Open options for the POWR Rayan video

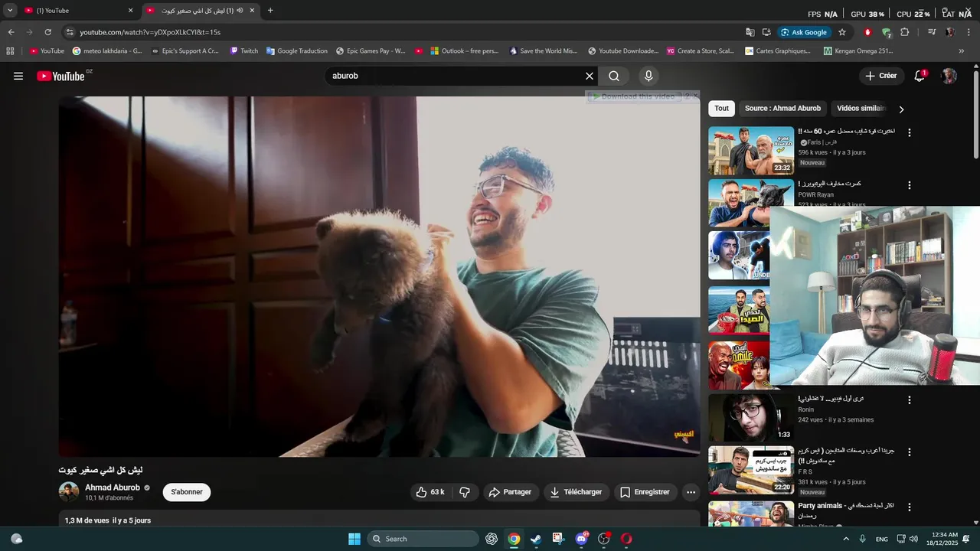pyautogui.click(x=910, y=185)
